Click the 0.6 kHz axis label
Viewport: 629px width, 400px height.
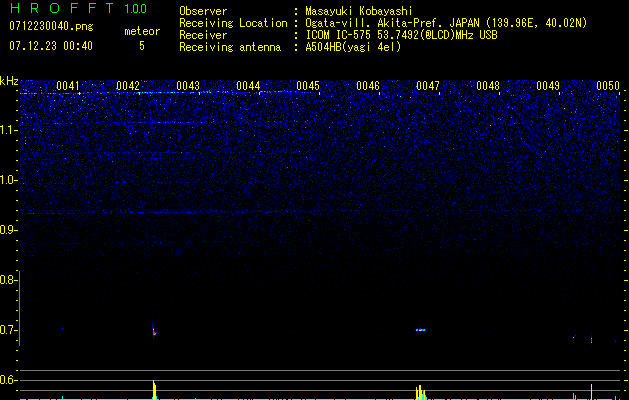9,380
